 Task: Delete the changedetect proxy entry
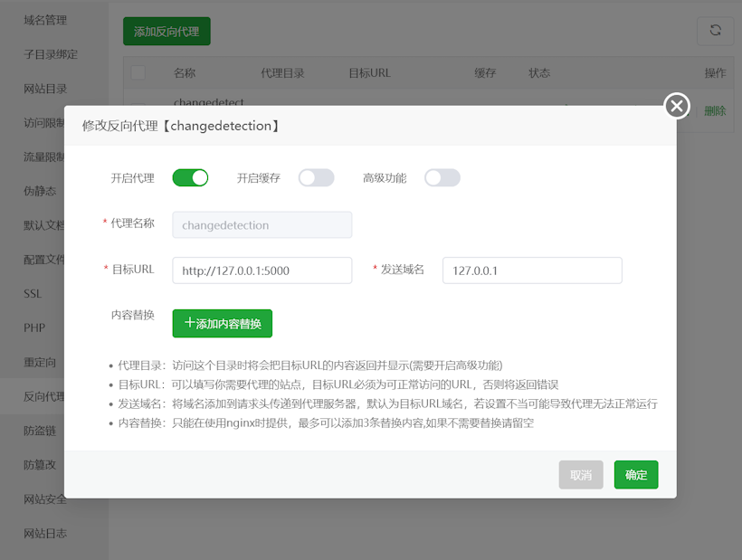pos(715,109)
